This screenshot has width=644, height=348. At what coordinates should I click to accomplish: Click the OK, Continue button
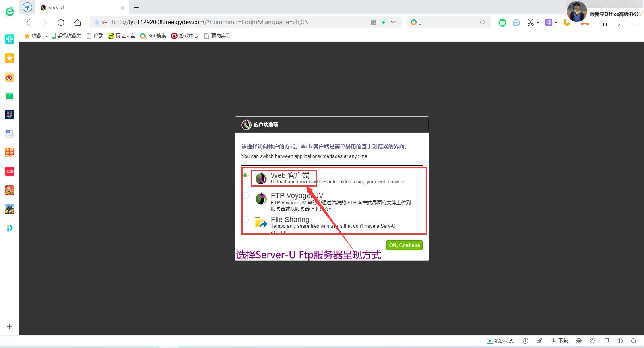pyautogui.click(x=405, y=245)
